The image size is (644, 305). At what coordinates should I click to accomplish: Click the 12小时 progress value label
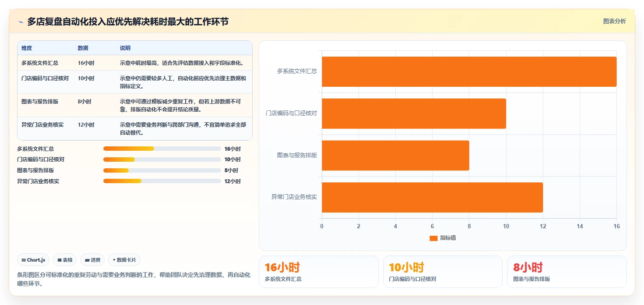232,181
